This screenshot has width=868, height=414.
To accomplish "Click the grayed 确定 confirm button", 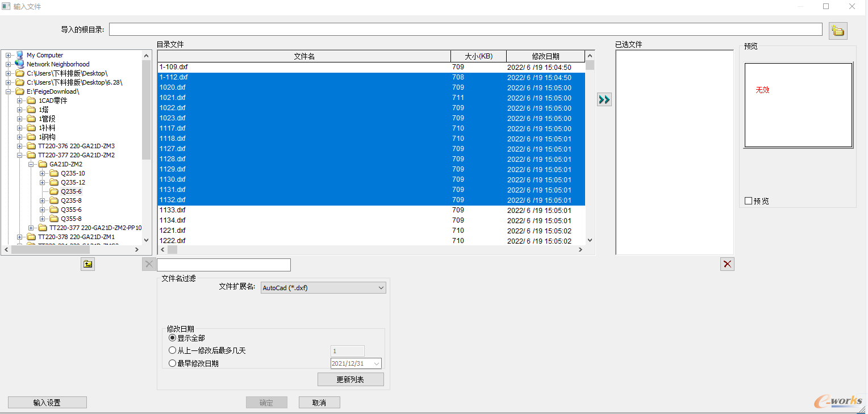I will click(x=266, y=403).
